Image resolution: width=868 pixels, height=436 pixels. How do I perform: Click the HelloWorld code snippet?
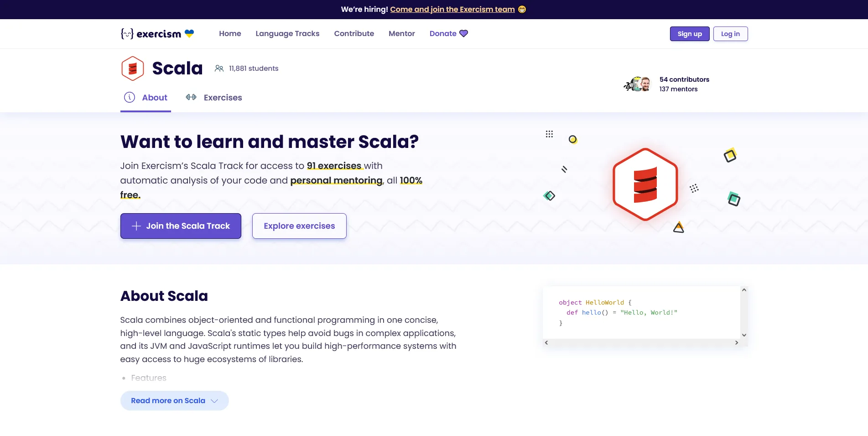tap(641, 313)
